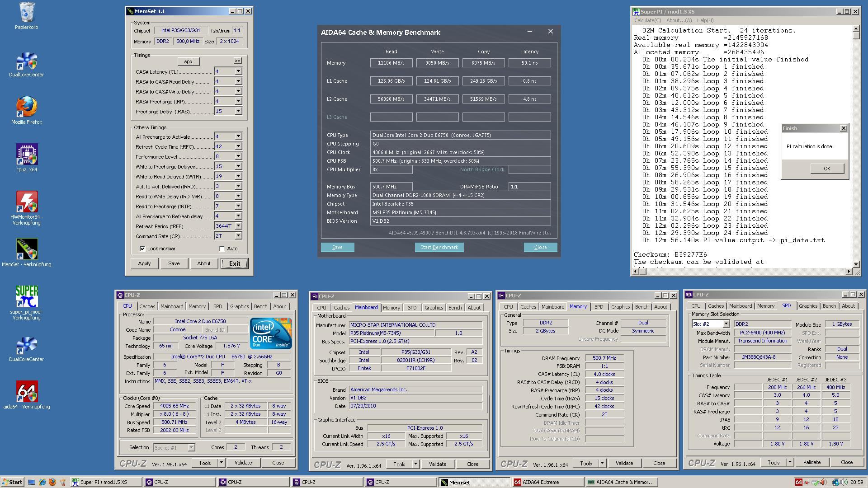Click the volume speaker tray icon
Image resolution: width=868 pixels, height=488 pixels.
pyautogui.click(x=844, y=482)
